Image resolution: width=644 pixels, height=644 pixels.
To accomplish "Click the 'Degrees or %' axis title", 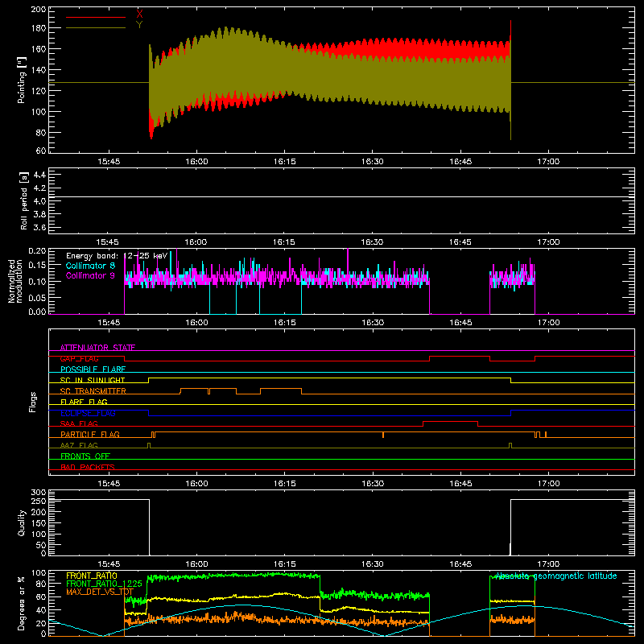I will click(x=22, y=603).
